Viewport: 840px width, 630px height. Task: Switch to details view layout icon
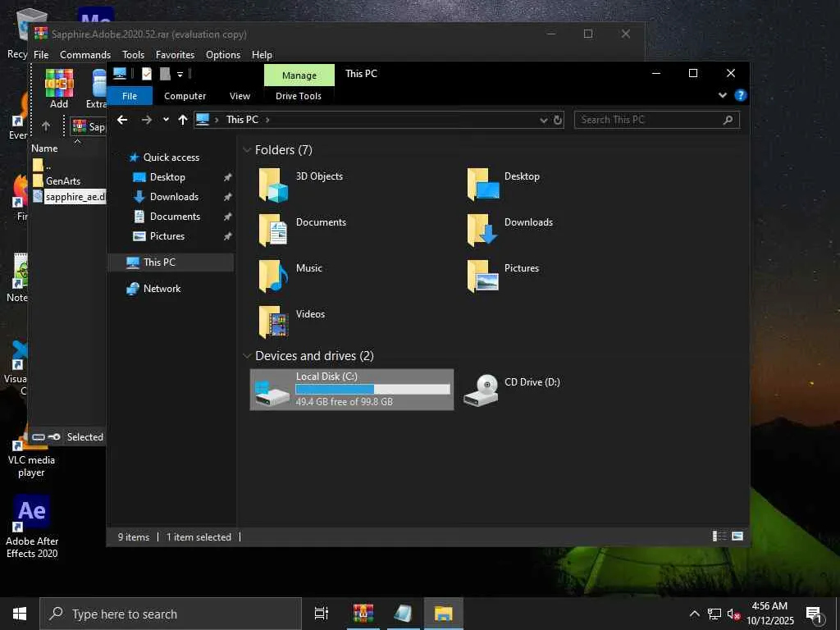719,536
